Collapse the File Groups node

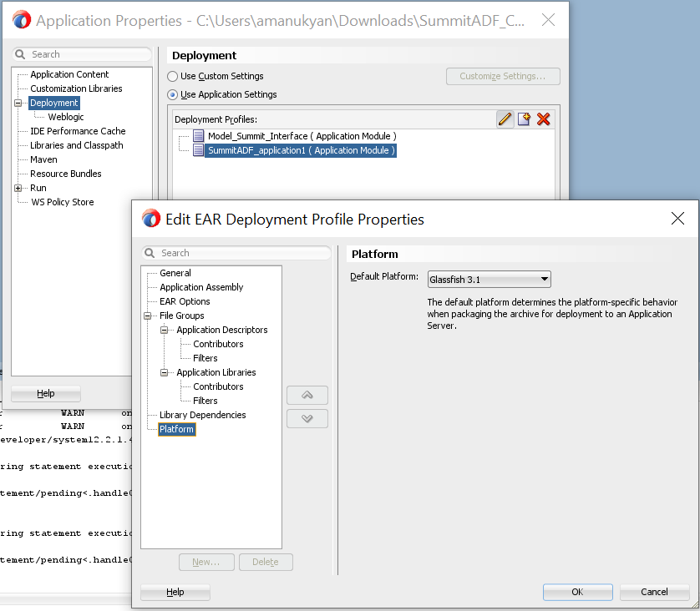(x=147, y=316)
